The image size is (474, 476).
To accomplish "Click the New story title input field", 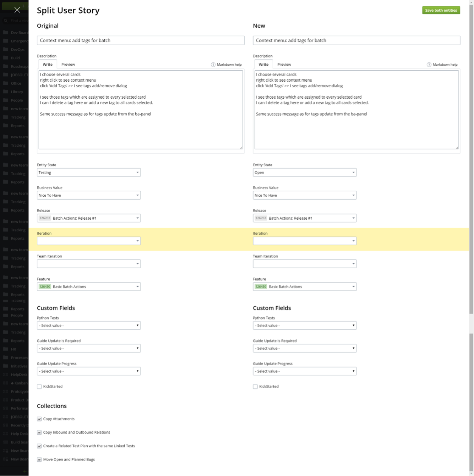I will pyautogui.click(x=356, y=40).
